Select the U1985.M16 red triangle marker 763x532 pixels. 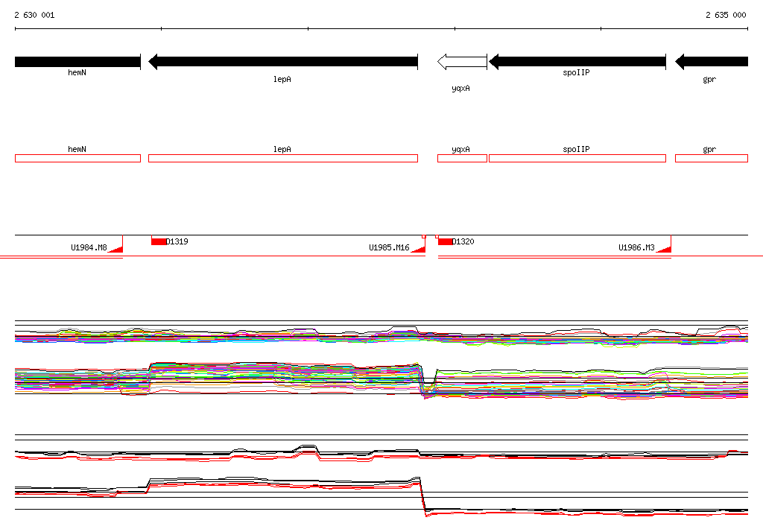(419, 249)
